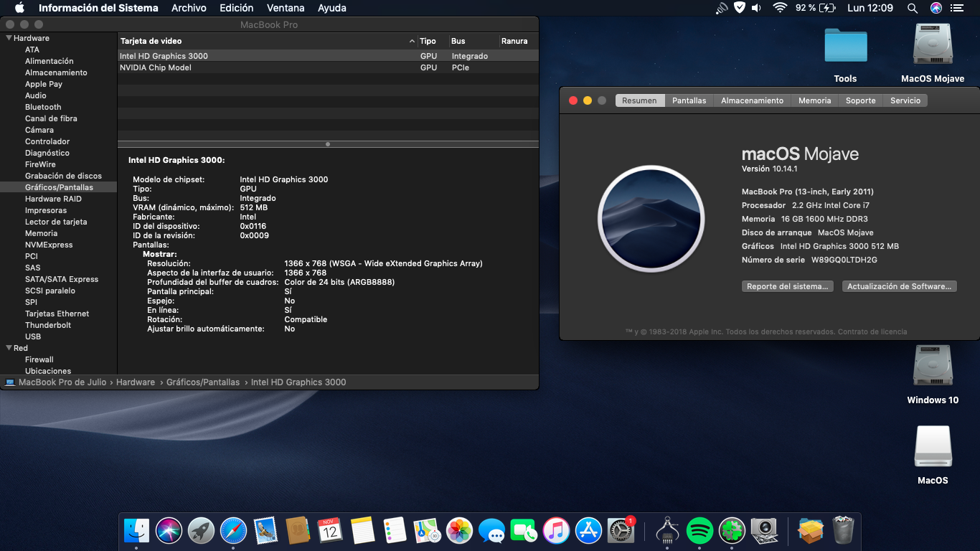Open the Archivo menu
The height and width of the screenshot is (551, 980).
pos(189,8)
